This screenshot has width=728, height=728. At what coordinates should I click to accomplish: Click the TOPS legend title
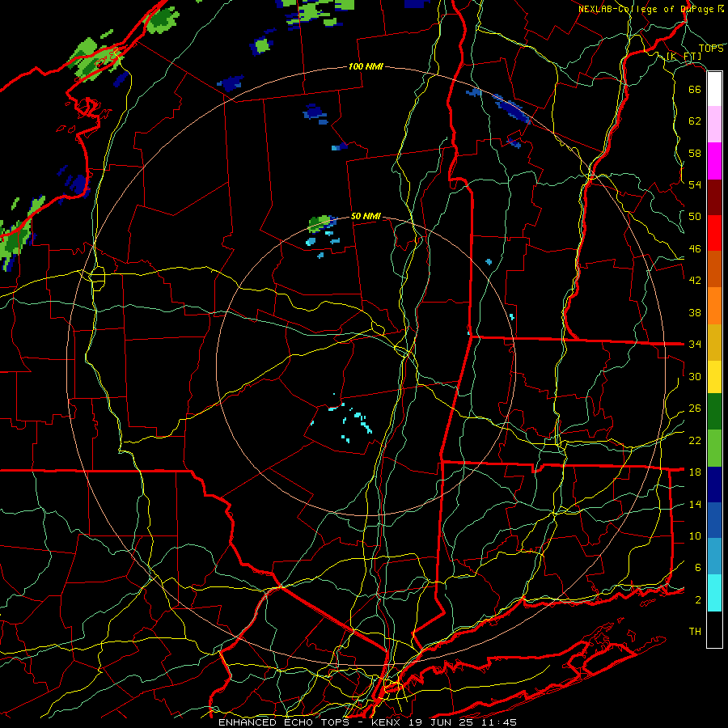click(711, 49)
